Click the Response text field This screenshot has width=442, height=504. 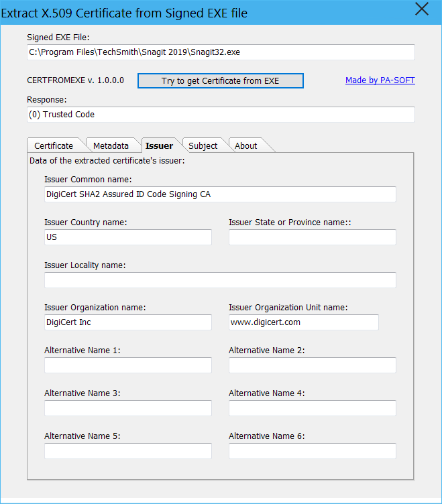[220, 115]
